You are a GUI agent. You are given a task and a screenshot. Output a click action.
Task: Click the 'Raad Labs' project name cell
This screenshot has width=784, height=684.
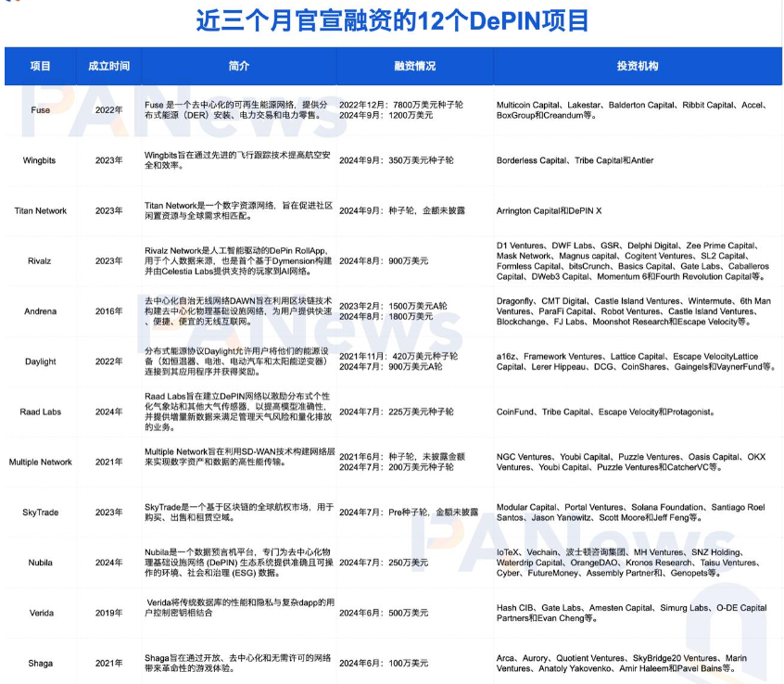(x=41, y=412)
